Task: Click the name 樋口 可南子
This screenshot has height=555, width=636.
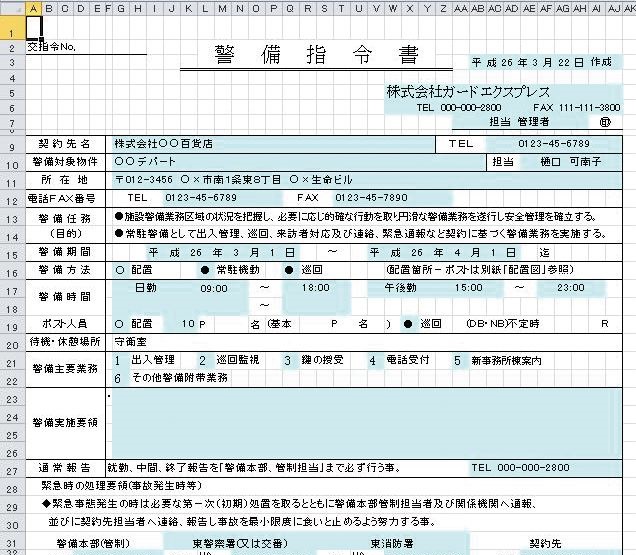Action: coord(571,162)
